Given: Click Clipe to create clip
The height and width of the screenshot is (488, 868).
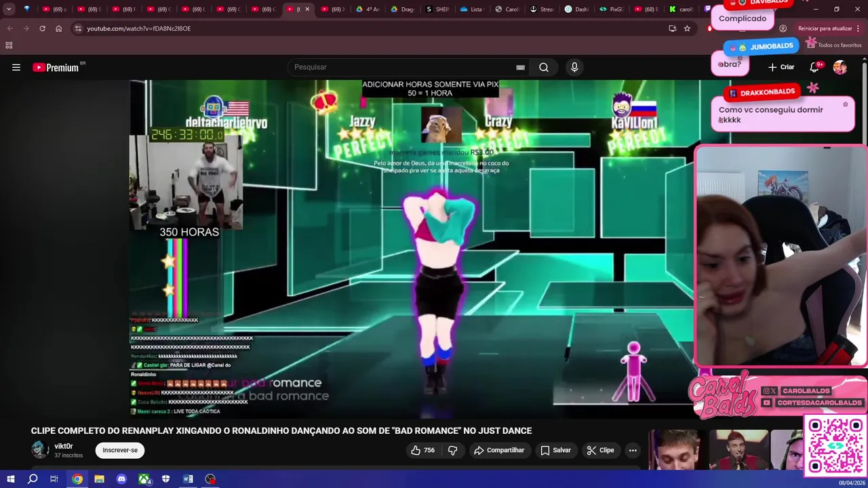Looking at the screenshot, I should 600,450.
